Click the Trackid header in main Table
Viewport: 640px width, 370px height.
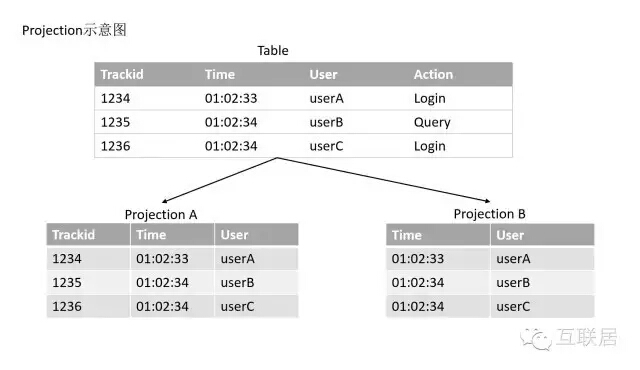[x=122, y=75]
